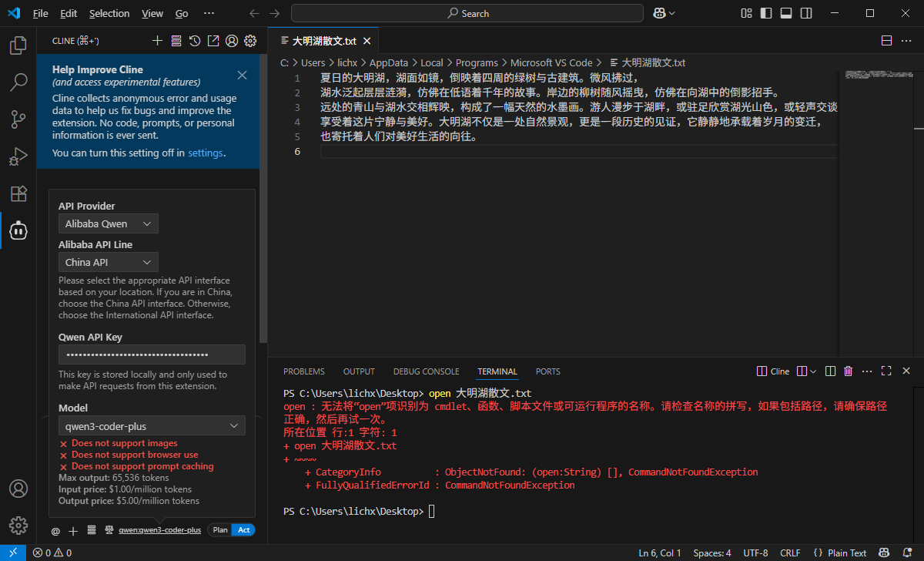Open Cline account icon in panel header

(x=232, y=41)
